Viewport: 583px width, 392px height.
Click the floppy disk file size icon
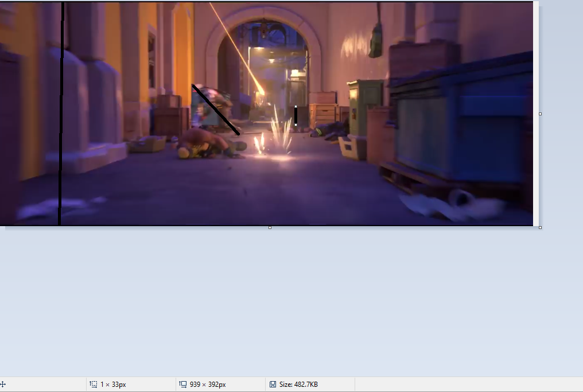point(273,384)
